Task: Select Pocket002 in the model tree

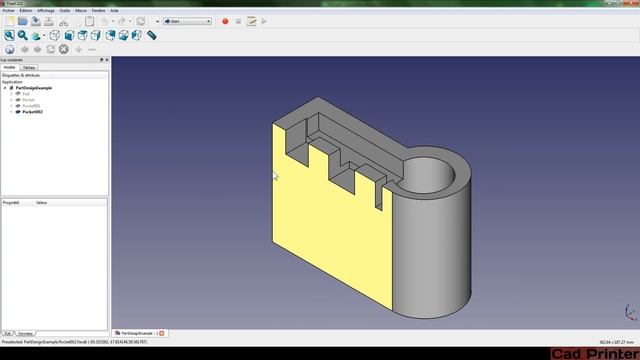Action: pos(32,112)
